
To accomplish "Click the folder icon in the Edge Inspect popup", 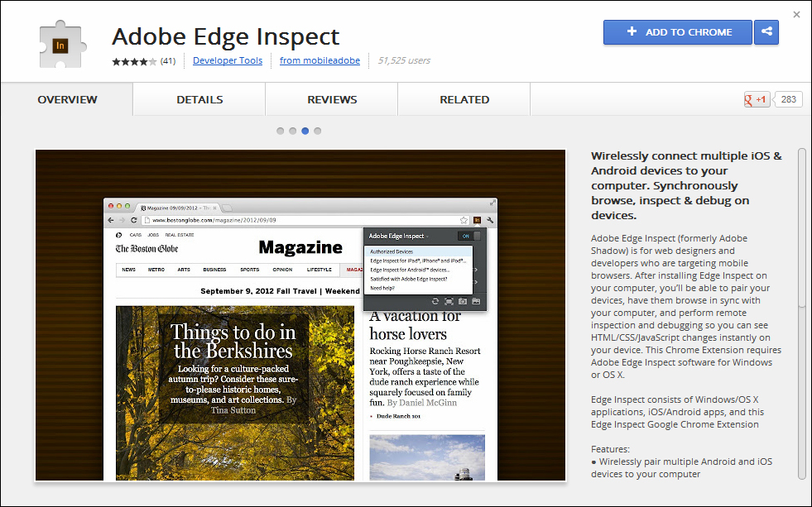I will [x=476, y=301].
